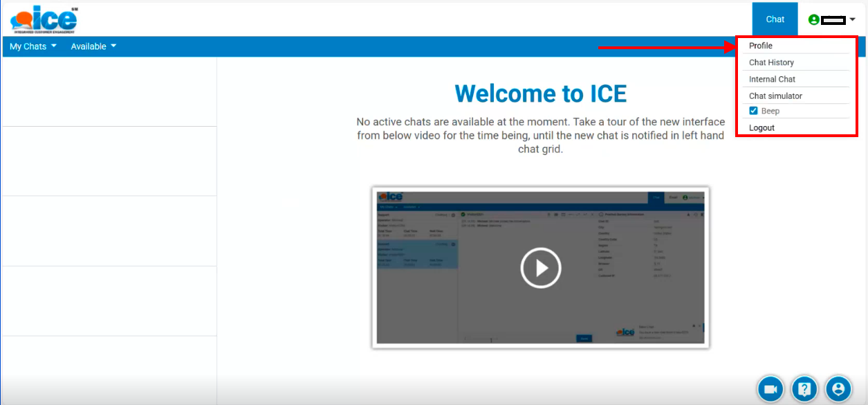The width and height of the screenshot is (868, 405).
Task: Play the ICE tour video
Action: [x=540, y=267]
